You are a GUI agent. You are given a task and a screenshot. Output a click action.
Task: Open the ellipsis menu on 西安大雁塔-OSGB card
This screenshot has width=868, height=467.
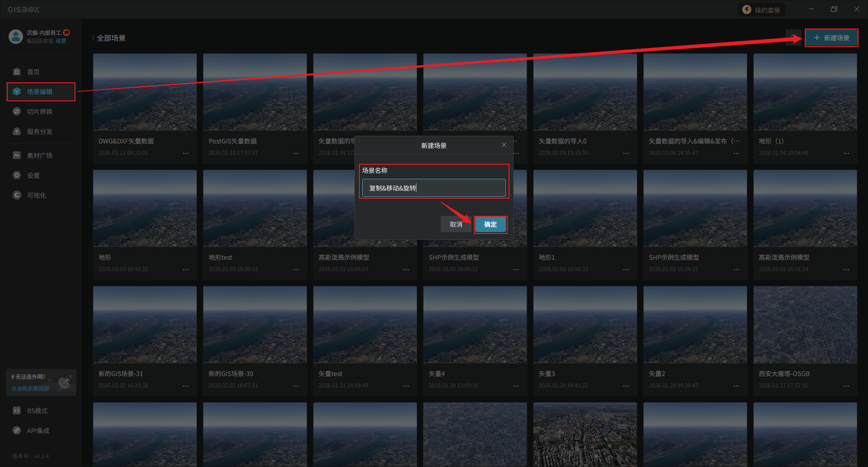pyautogui.click(x=846, y=386)
